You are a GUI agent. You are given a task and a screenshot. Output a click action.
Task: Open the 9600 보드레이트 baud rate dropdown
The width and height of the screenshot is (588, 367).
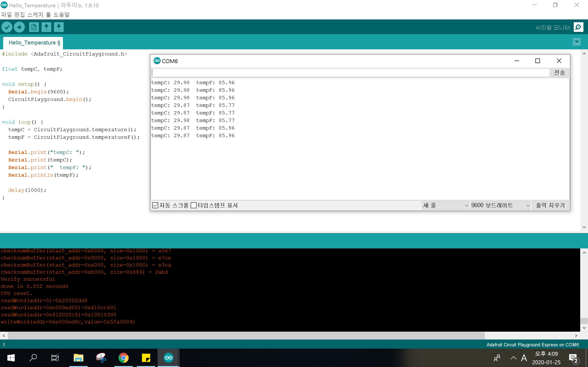500,205
